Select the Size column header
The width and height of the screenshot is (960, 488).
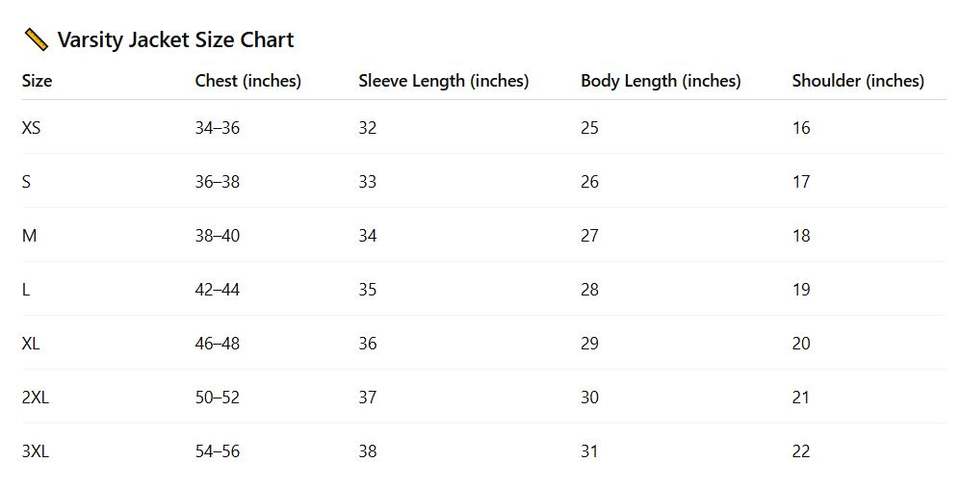click(x=37, y=81)
